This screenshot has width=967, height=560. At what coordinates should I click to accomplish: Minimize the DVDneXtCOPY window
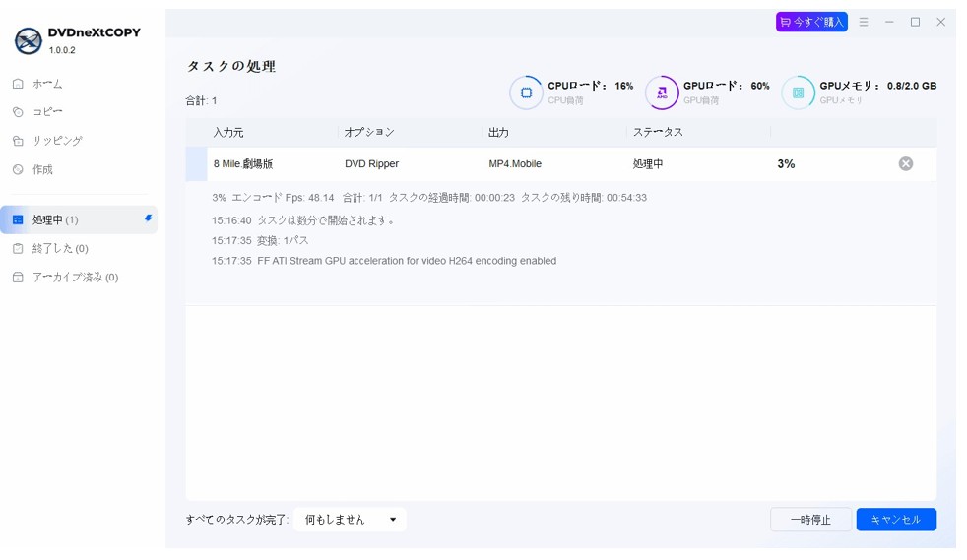point(889,22)
